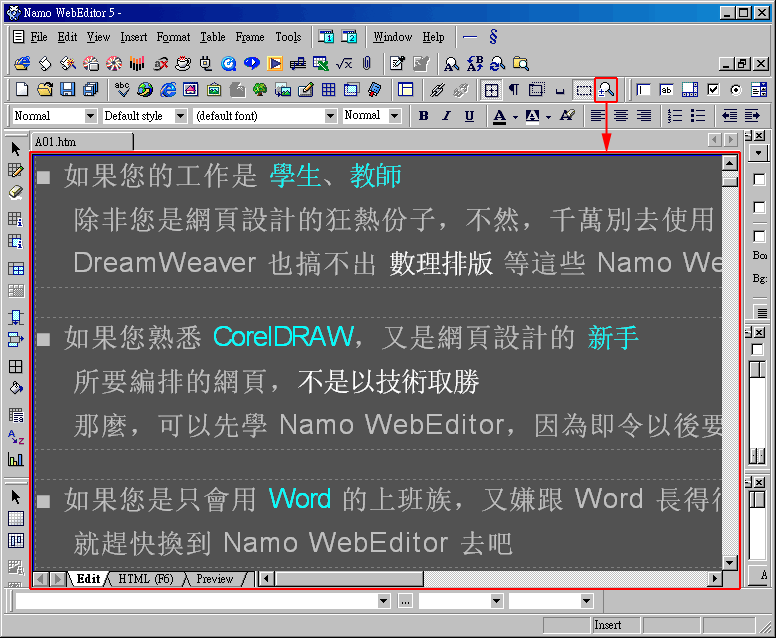
Task: Click the Bold B button
Action: pyautogui.click(x=423, y=116)
